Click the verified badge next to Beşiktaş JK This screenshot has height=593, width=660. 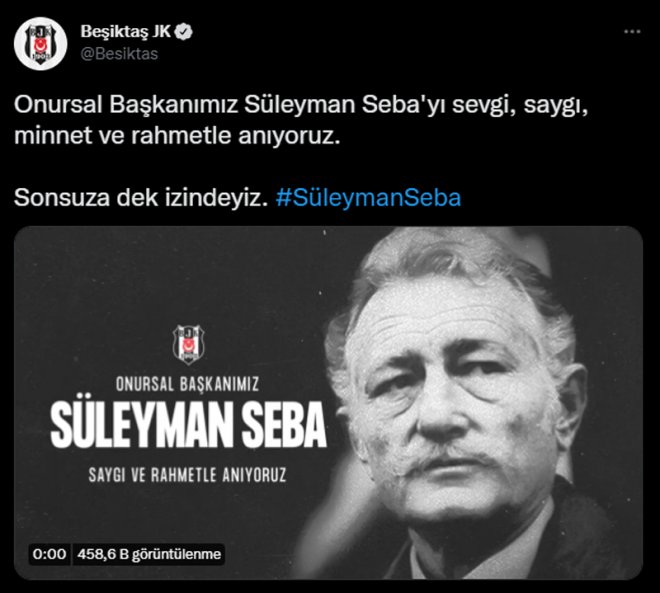184,32
